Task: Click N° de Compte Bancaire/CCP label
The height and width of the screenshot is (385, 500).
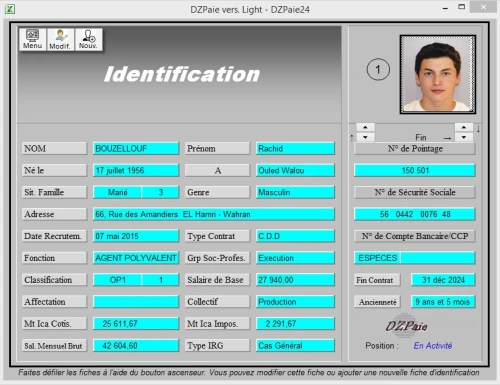Action: point(415,236)
